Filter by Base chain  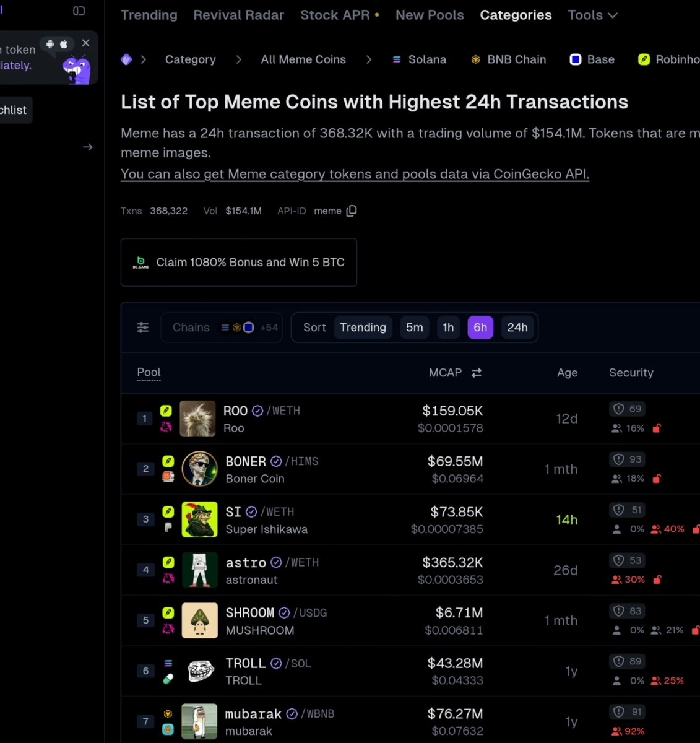(592, 59)
